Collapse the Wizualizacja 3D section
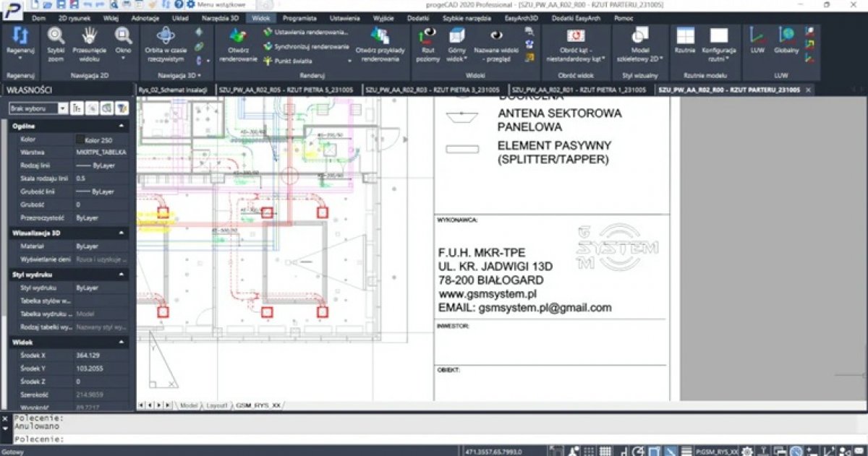 coord(121,233)
